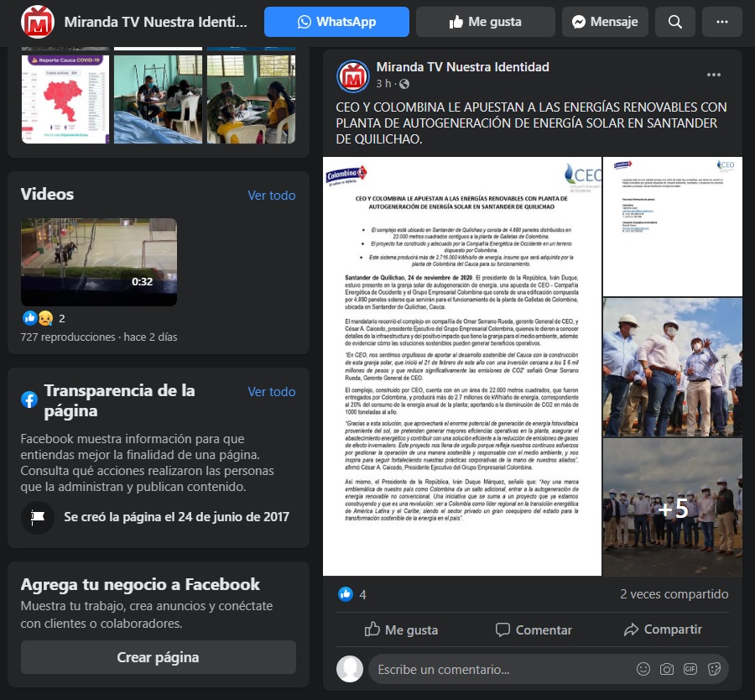Click the like reaction icon under the video
755x700 pixels.
click(x=30, y=318)
